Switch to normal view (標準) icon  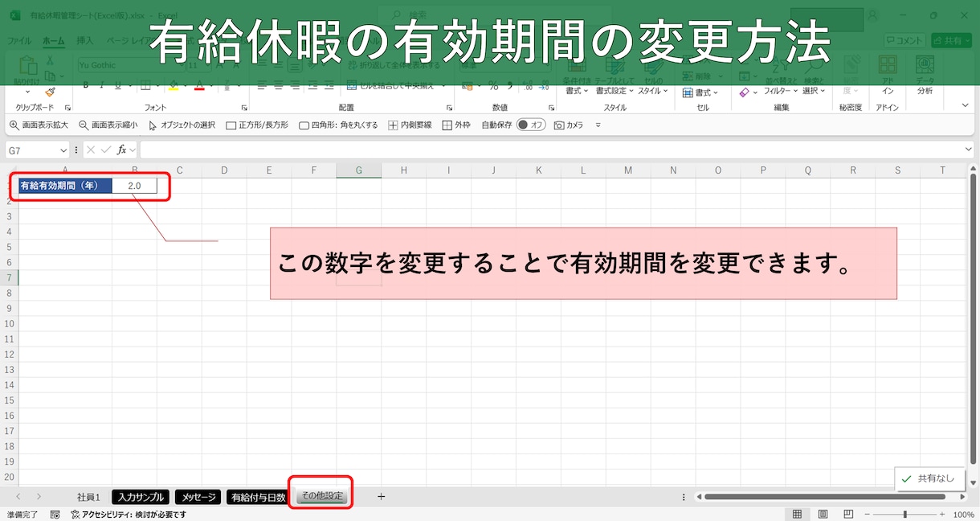pos(797,514)
